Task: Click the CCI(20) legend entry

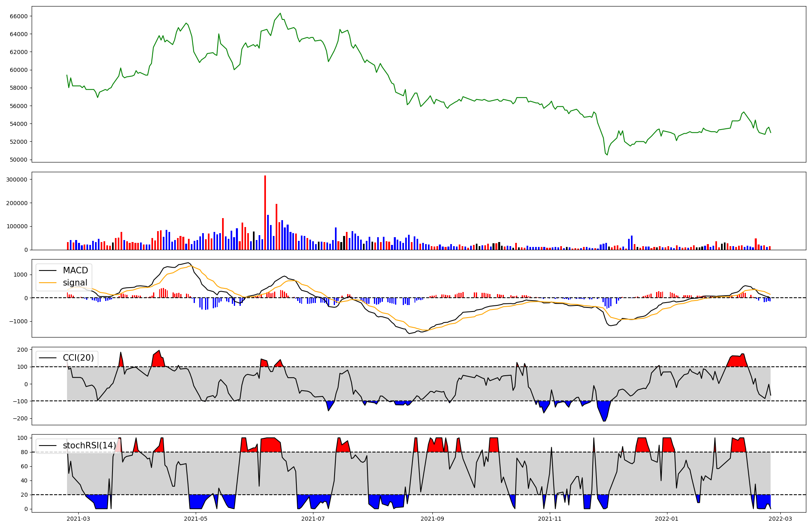Action: point(78,358)
